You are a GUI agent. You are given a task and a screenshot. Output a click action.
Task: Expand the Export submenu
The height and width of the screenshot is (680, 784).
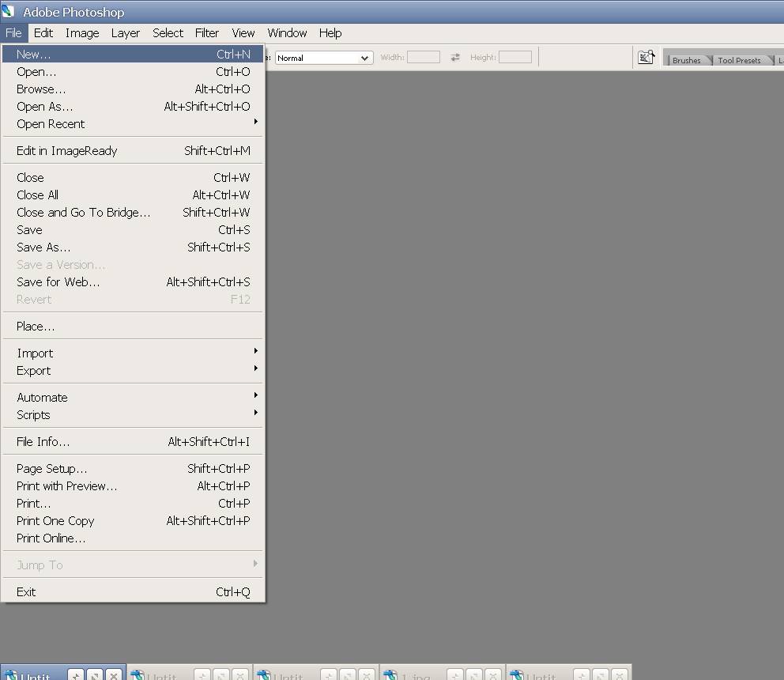133,371
